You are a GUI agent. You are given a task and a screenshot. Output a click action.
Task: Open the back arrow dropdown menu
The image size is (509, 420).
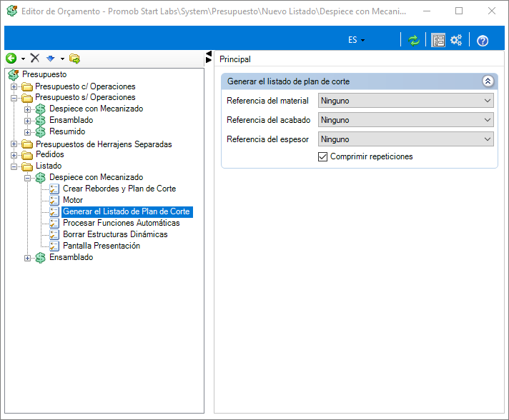[x=23, y=59]
